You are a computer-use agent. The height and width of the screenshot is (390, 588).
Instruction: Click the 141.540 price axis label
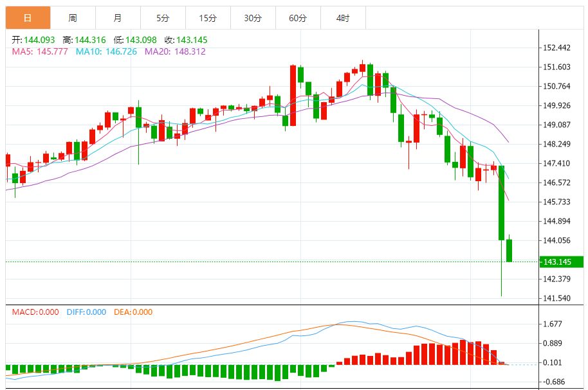[556, 298]
